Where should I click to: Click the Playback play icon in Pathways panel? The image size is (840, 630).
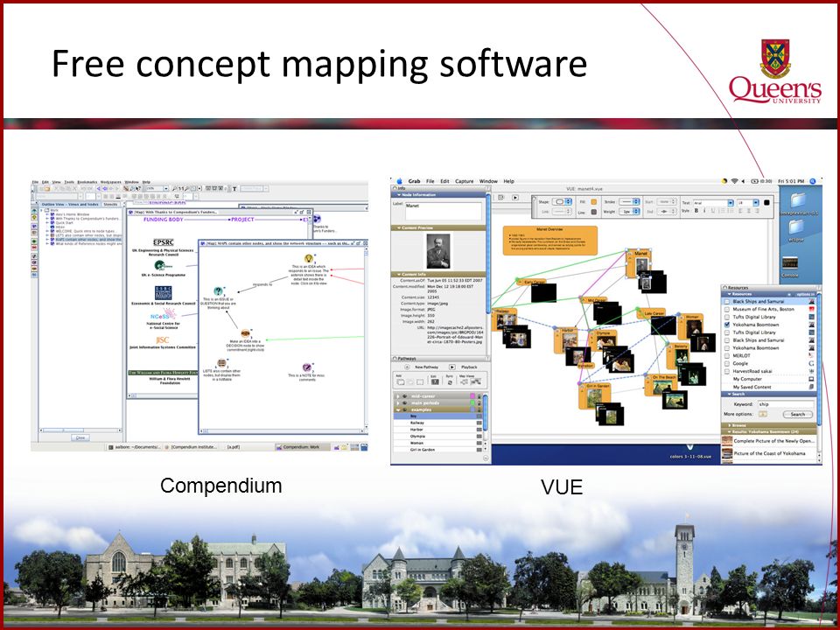tap(451, 367)
